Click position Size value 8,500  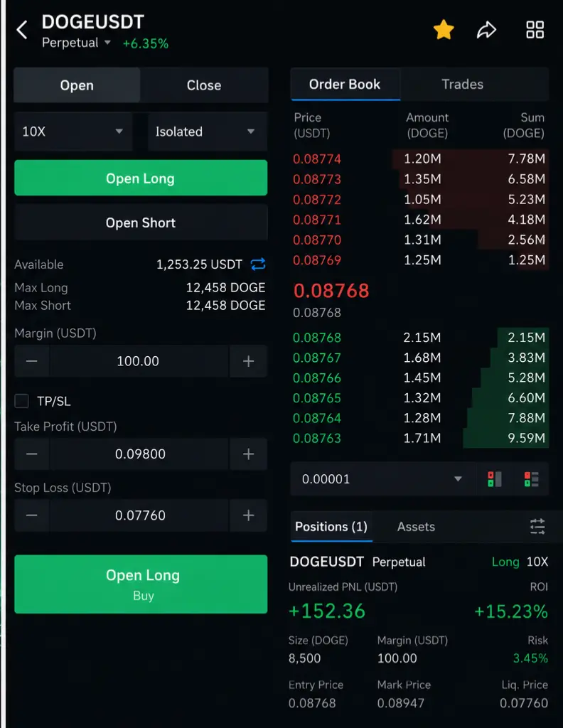(304, 658)
